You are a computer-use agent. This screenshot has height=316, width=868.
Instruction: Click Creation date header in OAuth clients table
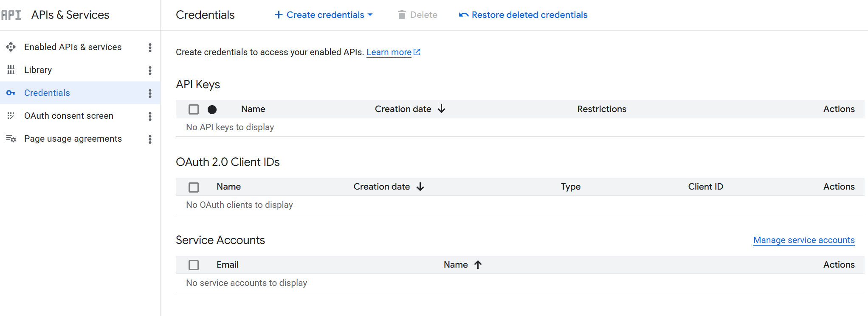(382, 187)
